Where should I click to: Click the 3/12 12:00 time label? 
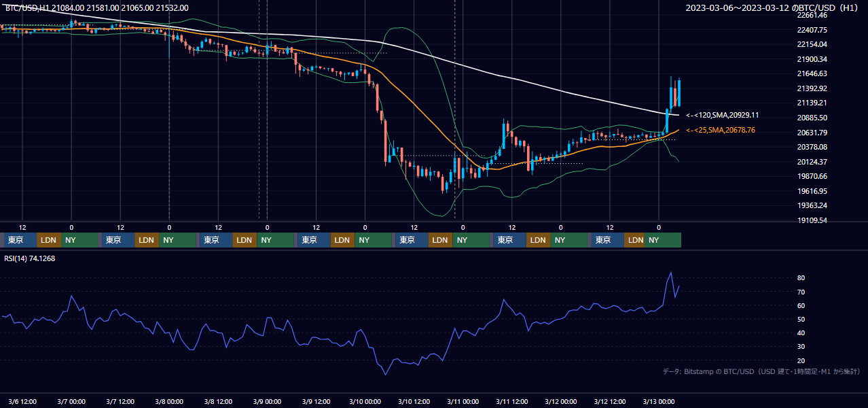pyautogui.click(x=609, y=401)
